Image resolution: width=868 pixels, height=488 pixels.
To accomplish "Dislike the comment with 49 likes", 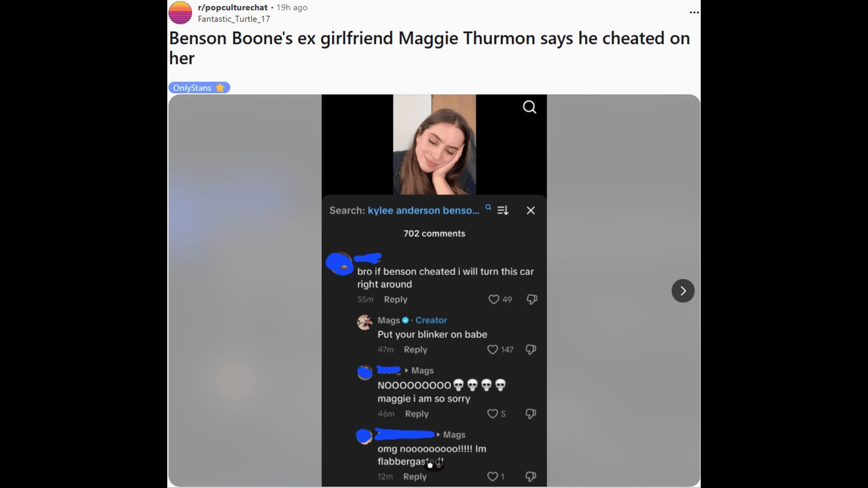I will [x=532, y=299].
